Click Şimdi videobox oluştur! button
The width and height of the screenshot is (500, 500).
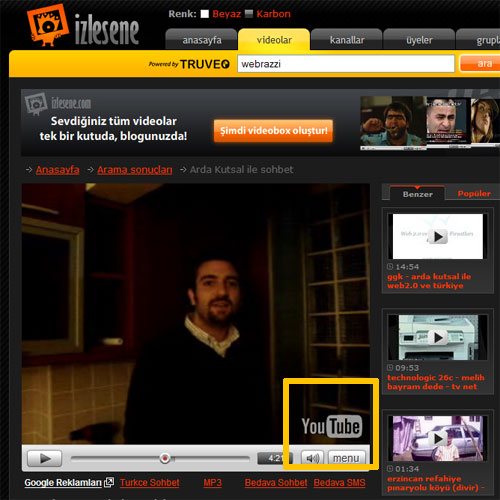[x=273, y=131]
